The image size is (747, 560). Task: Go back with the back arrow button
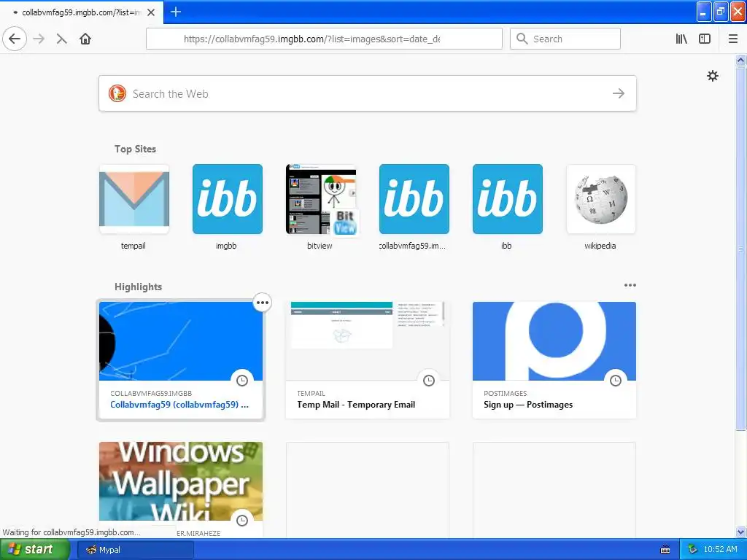(15, 39)
